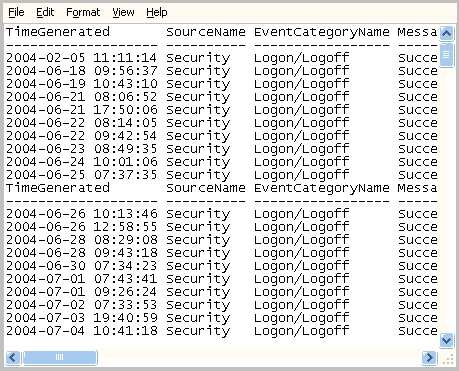Click Security in the 2004-07-02 row
Viewport: 459px width, 371px height.
coord(198,306)
